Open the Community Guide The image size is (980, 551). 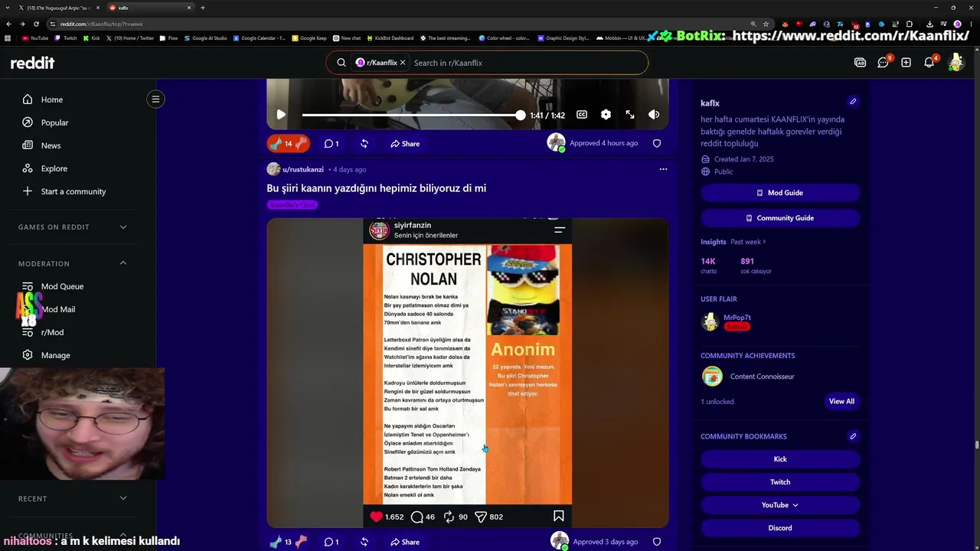(780, 218)
